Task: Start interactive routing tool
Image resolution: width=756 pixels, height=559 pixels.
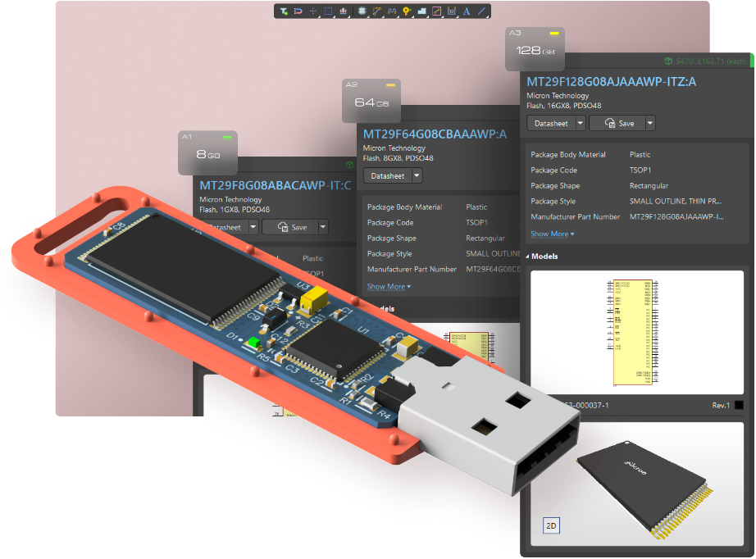Action: pos(376,11)
